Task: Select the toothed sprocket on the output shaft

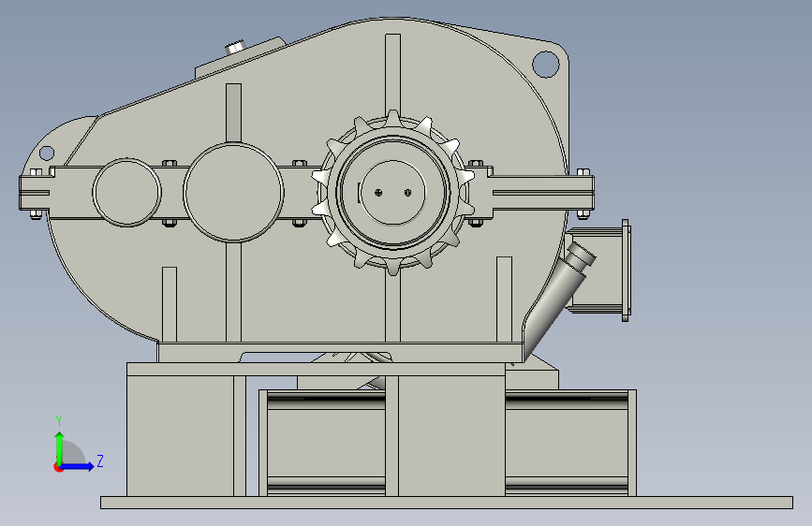Action: pyautogui.click(x=393, y=193)
